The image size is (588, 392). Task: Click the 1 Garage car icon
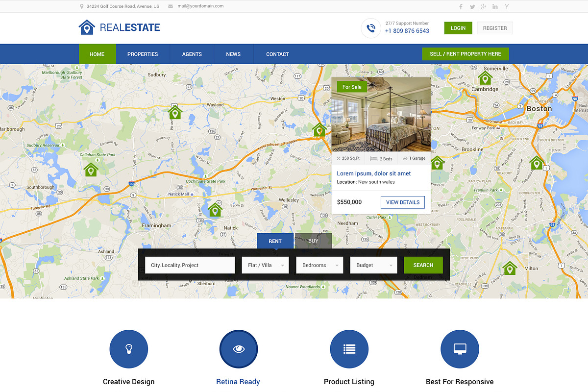(x=405, y=158)
